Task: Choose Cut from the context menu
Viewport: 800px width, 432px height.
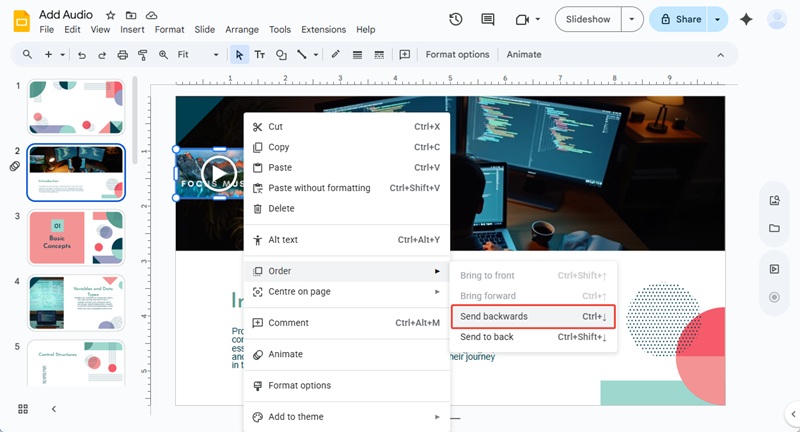Action: click(x=347, y=126)
